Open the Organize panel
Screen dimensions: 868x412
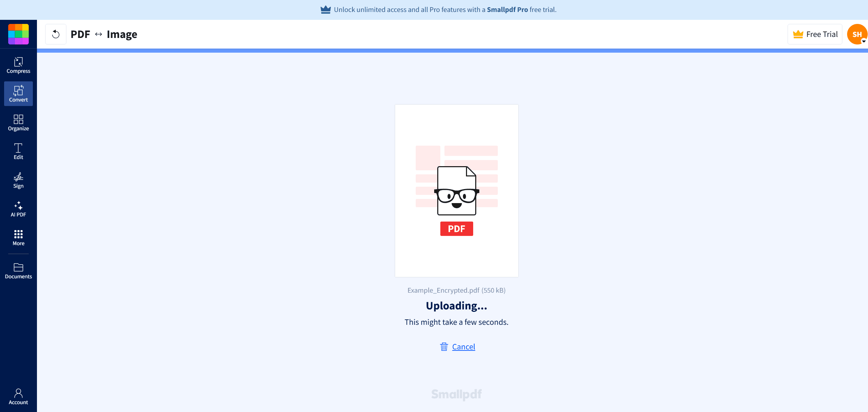pyautogui.click(x=18, y=123)
